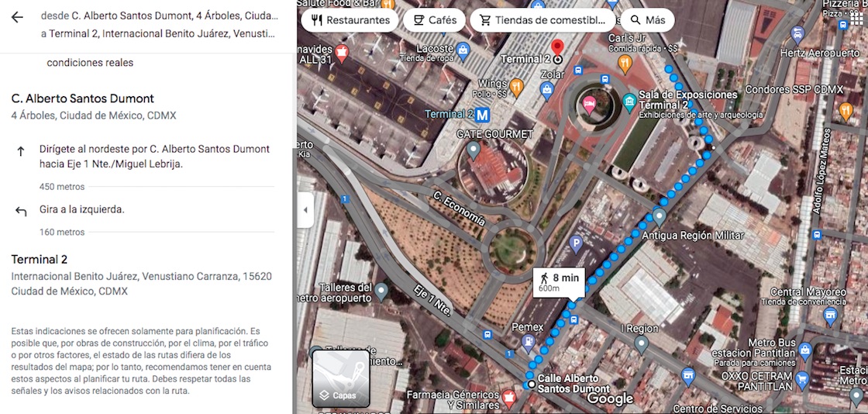Image resolution: width=868 pixels, height=414 pixels.
Task: Click the Antigua Región Militar pin
Action: point(659,216)
